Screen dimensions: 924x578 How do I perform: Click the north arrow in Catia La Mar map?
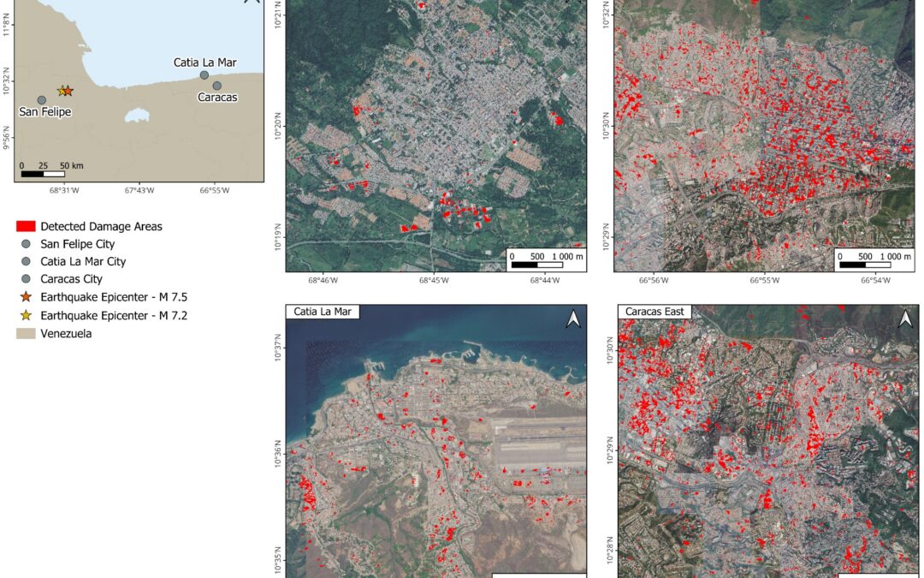573,319
